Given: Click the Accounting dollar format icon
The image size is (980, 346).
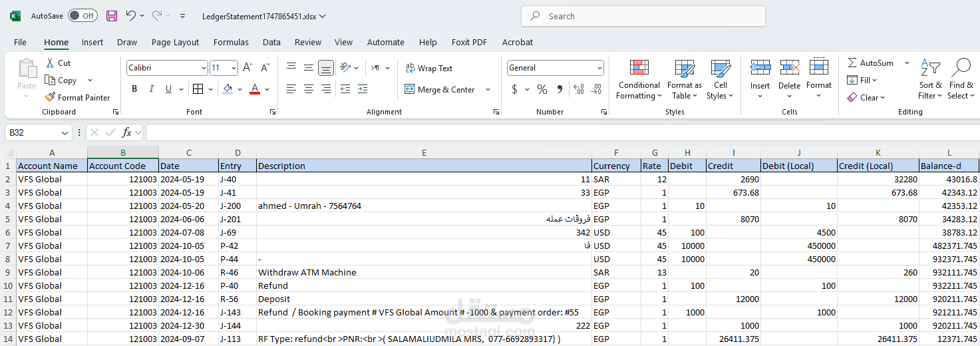Looking at the screenshot, I should click(514, 89).
